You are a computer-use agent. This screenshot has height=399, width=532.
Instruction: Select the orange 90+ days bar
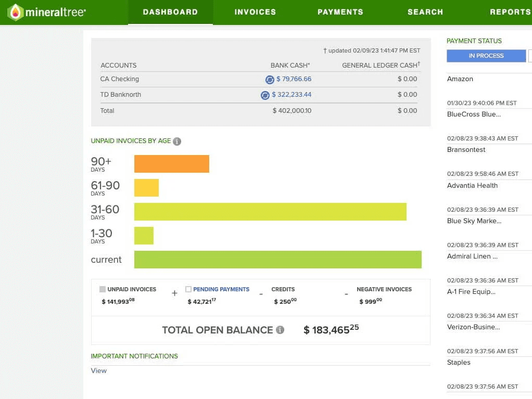click(172, 164)
